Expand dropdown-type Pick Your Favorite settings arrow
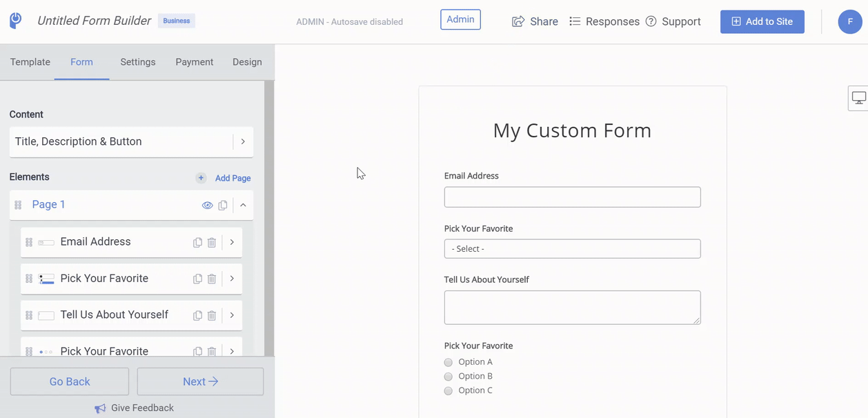 [x=232, y=279]
